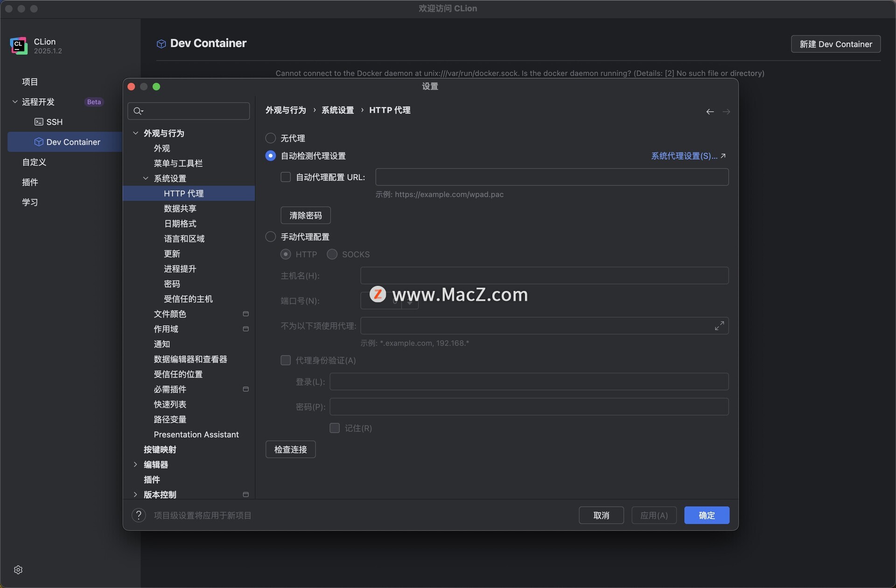Screen dimensions: 896x588
Task: Navigate back with the left arrow
Action: pyautogui.click(x=710, y=111)
